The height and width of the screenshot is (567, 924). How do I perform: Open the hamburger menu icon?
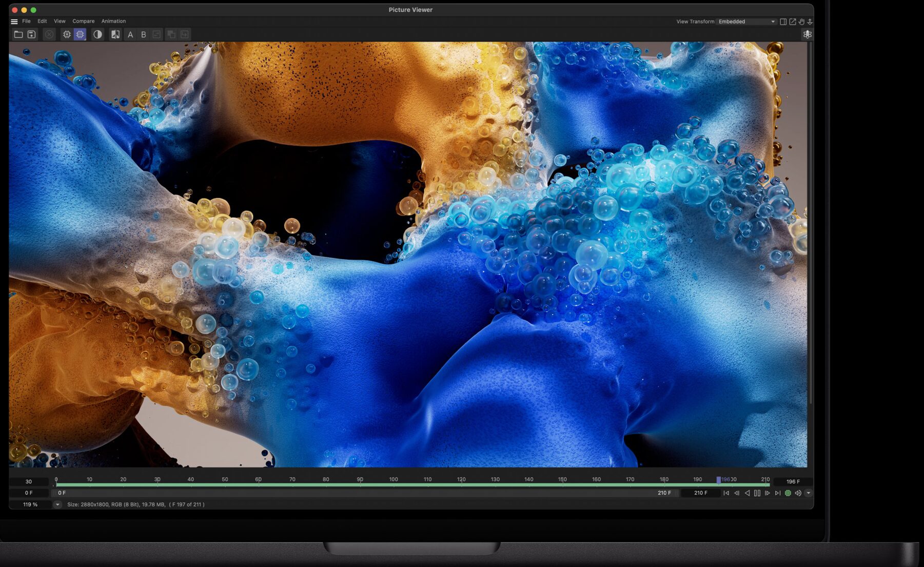point(14,22)
